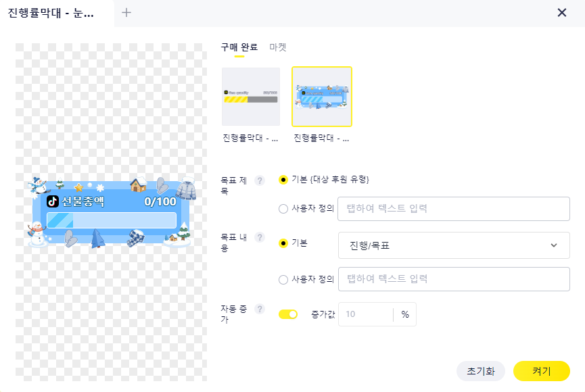Click the plus icon to add new tab
Image resolution: width=585 pixels, height=392 pixels.
(x=126, y=12)
